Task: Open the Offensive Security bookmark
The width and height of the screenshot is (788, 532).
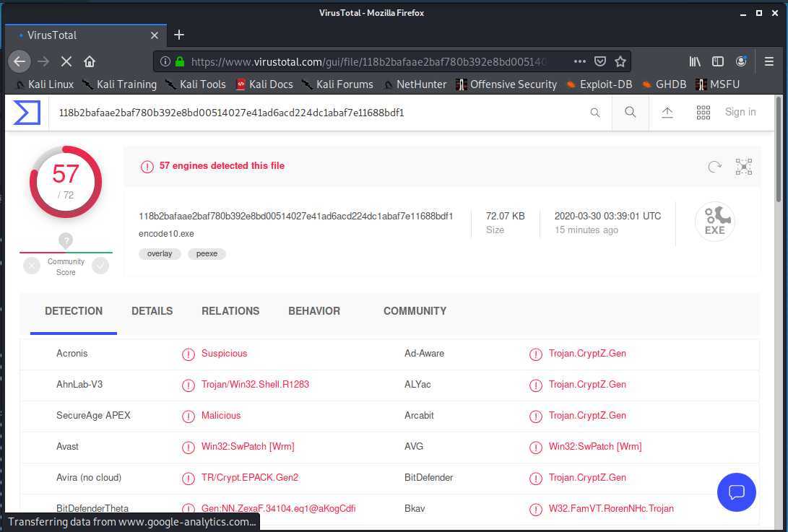Action: 506,84
